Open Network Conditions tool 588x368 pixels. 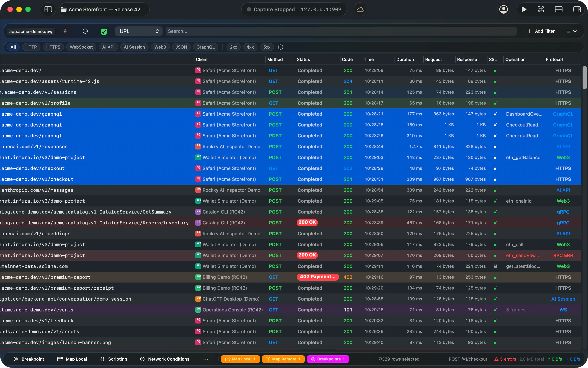point(165,359)
